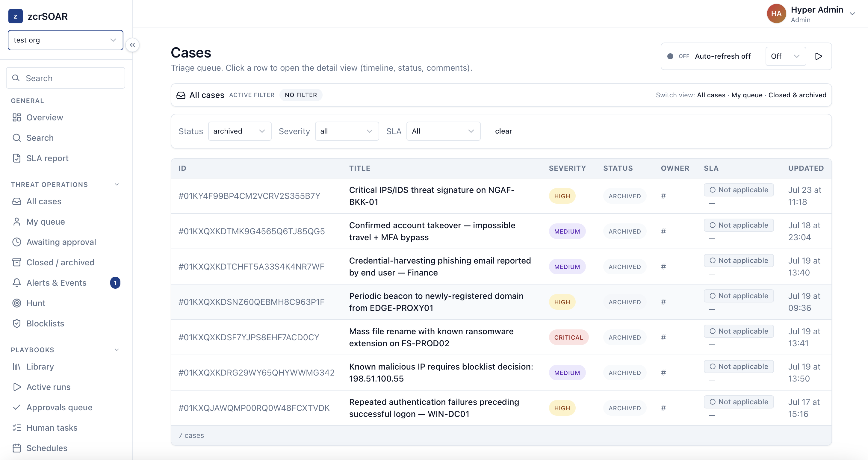Navigate to Hunt page
The width and height of the screenshot is (868, 460).
pos(36,303)
